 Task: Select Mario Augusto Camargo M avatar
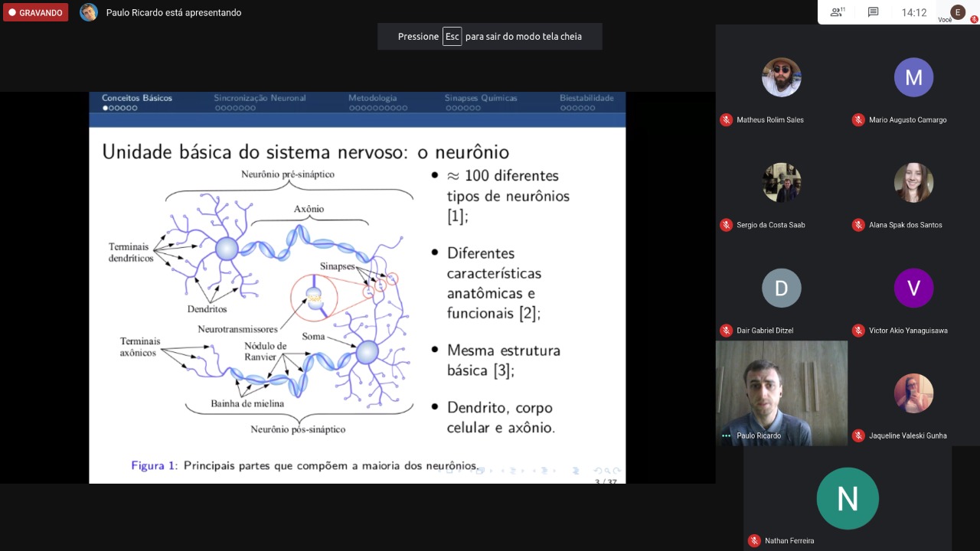point(913,77)
